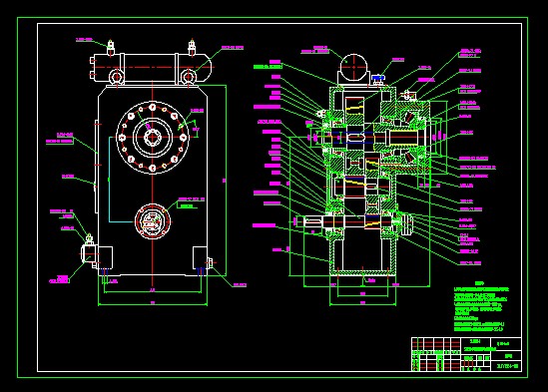Select the cylindrical fitting beside the front view's foot
This screenshot has width=548, height=392.
89,254
